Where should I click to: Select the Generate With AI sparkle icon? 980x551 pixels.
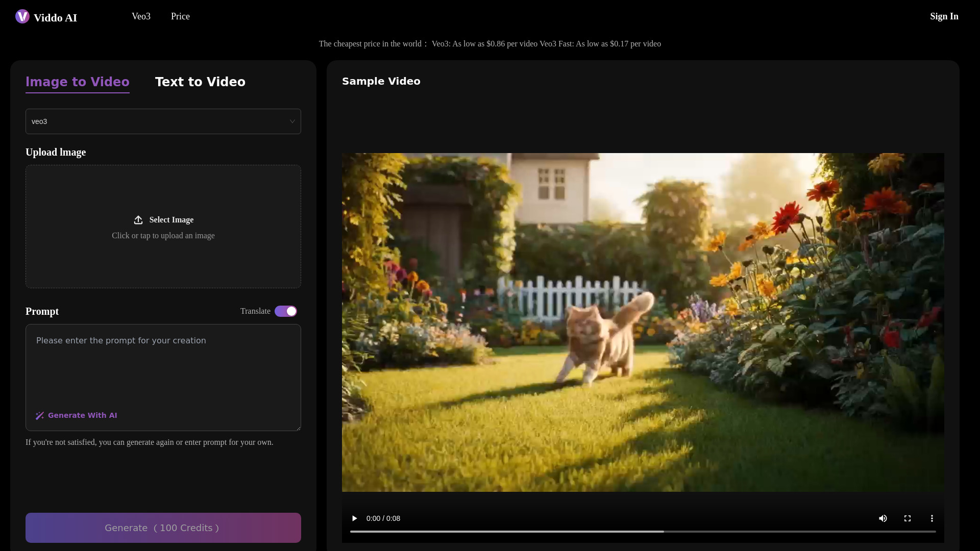pyautogui.click(x=40, y=416)
